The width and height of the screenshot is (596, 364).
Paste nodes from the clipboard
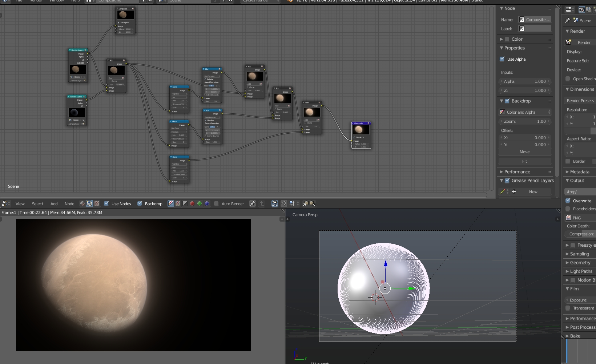click(x=313, y=204)
